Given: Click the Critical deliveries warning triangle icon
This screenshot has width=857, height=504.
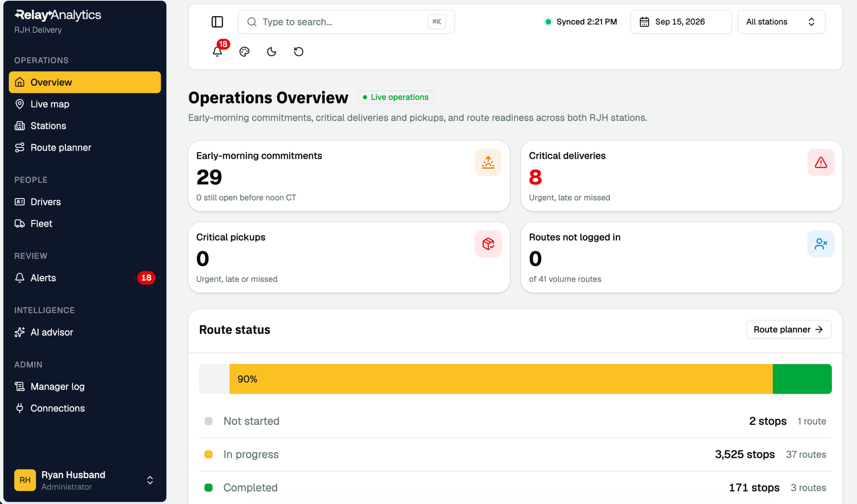Looking at the screenshot, I should tap(821, 162).
